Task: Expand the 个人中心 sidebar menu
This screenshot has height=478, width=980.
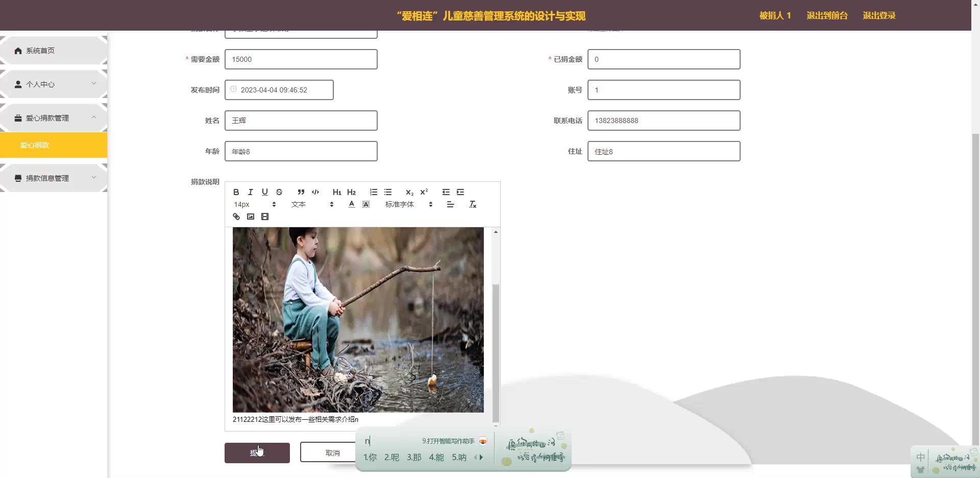Action: pos(54,84)
